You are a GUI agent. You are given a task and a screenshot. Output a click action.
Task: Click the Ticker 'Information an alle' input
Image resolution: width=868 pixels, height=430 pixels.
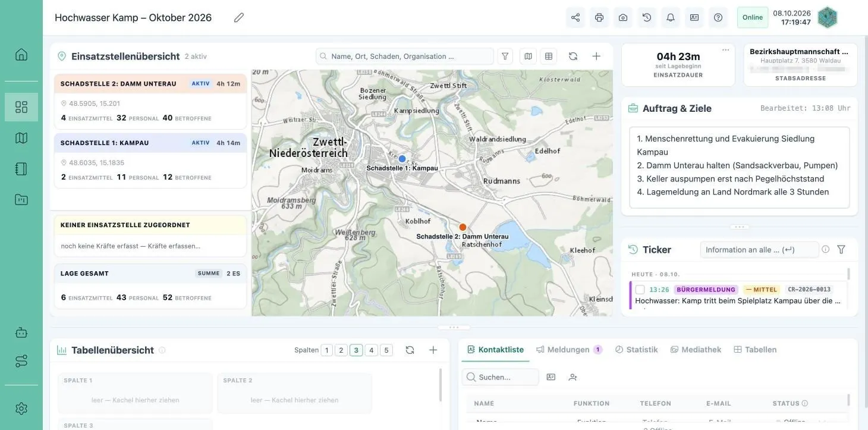759,250
